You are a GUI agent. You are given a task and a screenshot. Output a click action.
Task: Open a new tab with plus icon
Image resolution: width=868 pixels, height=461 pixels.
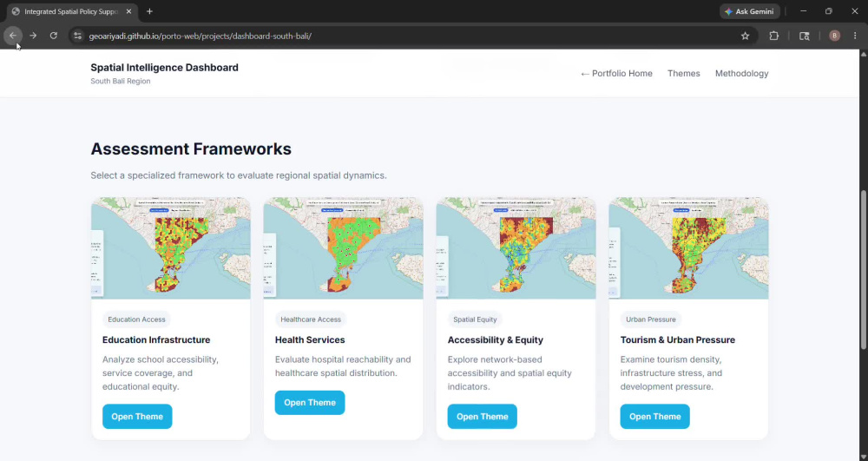(149, 11)
